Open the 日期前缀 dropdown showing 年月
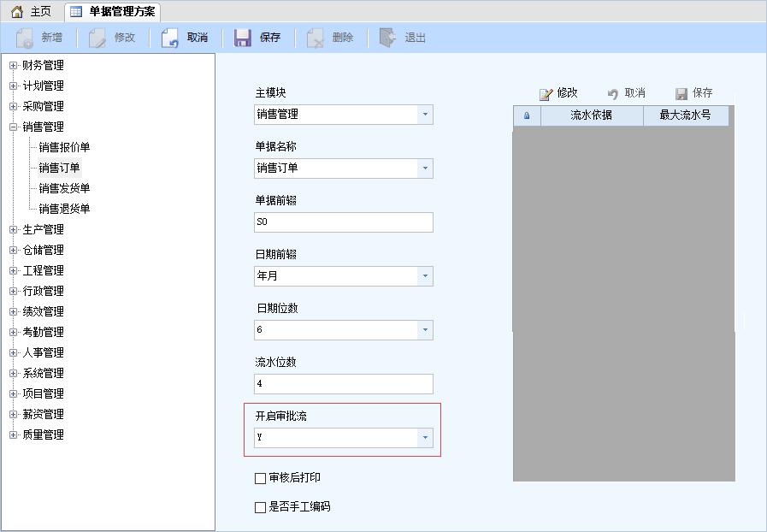The height and width of the screenshot is (532, 767). click(424, 275)
